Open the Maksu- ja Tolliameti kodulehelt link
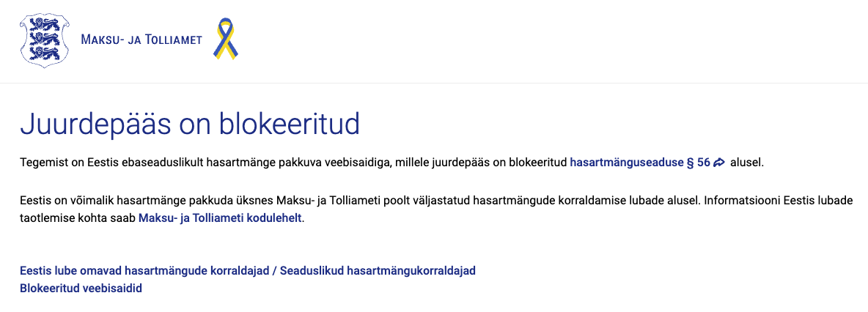Viewport: 868px width, 312px height. click(220, 218)
